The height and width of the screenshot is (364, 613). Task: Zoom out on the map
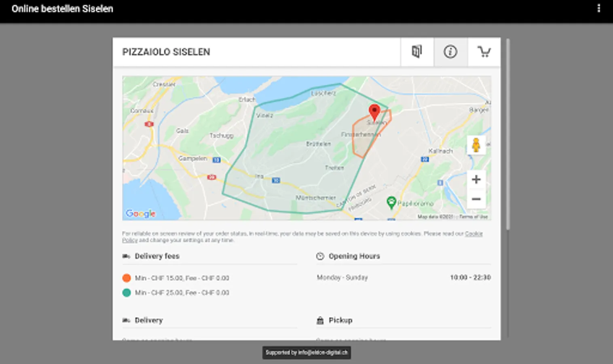[476, 199]
